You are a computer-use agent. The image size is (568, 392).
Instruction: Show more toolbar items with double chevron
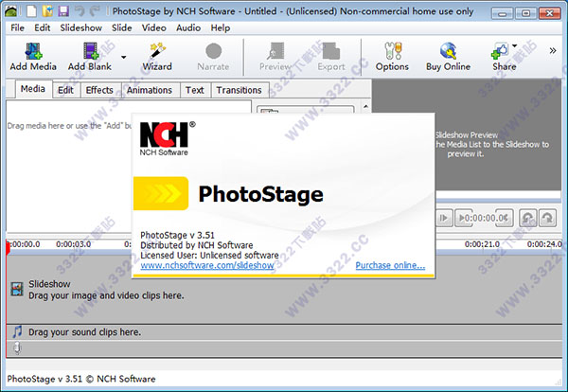[x=553, y=50]
